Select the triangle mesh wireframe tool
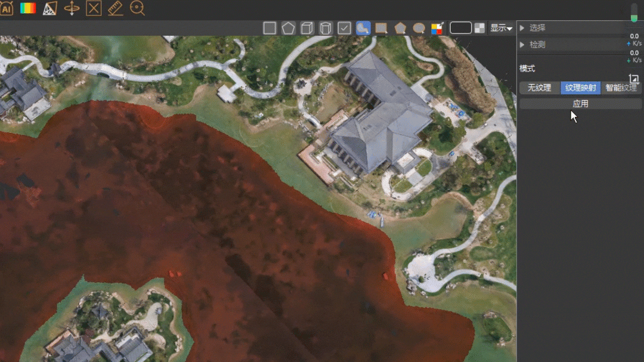Image resolution: width=644 pixels, height=362 pixels. (50, 8)
